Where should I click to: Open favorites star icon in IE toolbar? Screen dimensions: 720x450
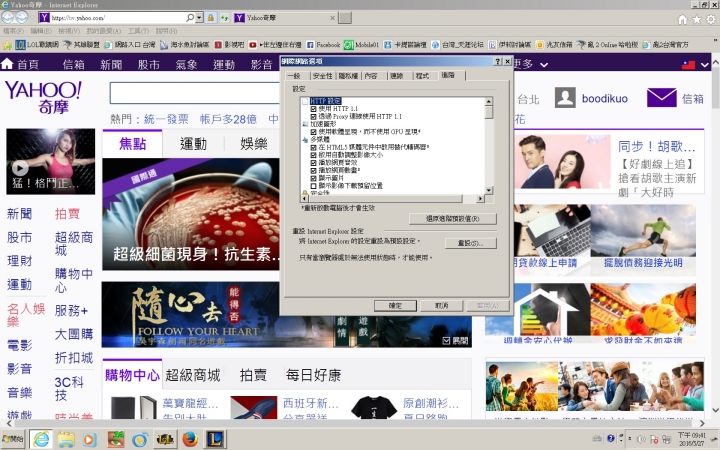(697, 19)
